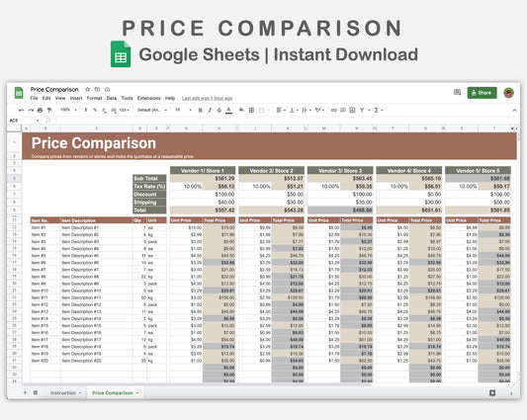Open the View menu
The width and height of the screenshot is (527, 420).
point(60,98)
